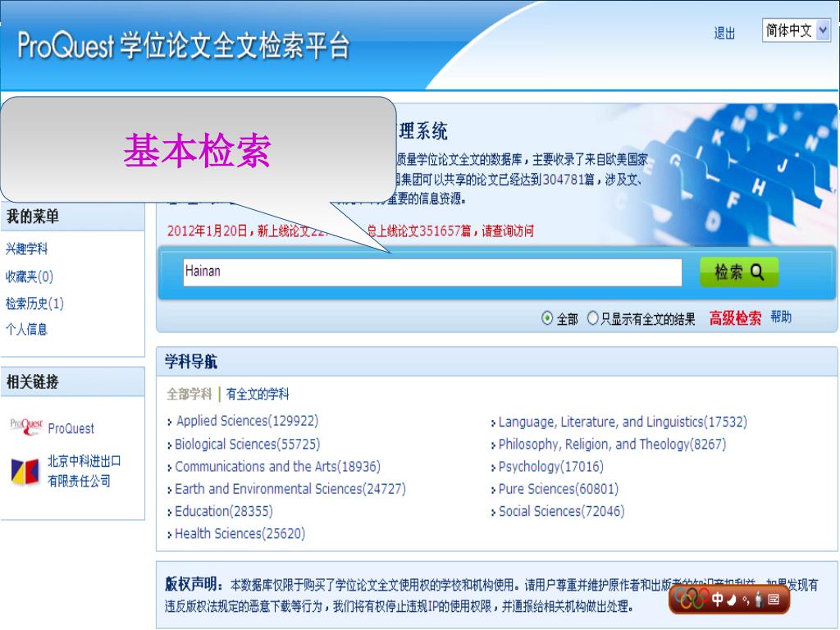Open 检索历史(1) in my menu
This screenshot has width=840, height=630.
(34, 304)
